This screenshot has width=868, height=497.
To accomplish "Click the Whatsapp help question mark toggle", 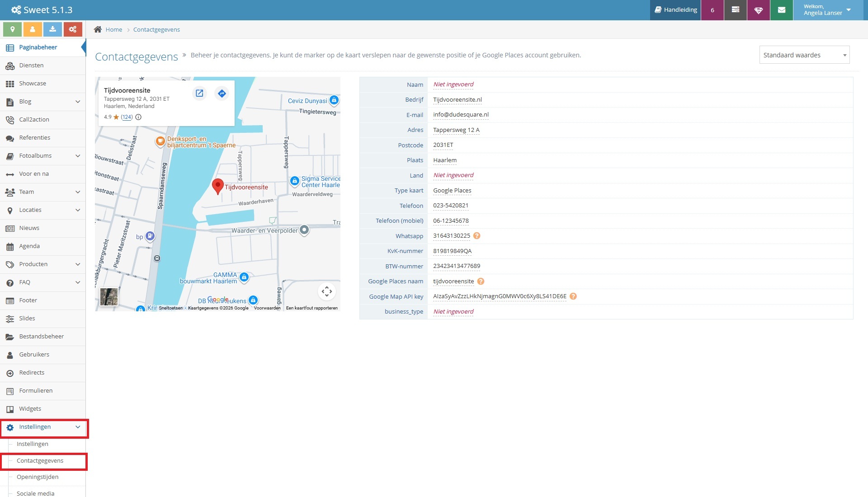I will (477, 235).
